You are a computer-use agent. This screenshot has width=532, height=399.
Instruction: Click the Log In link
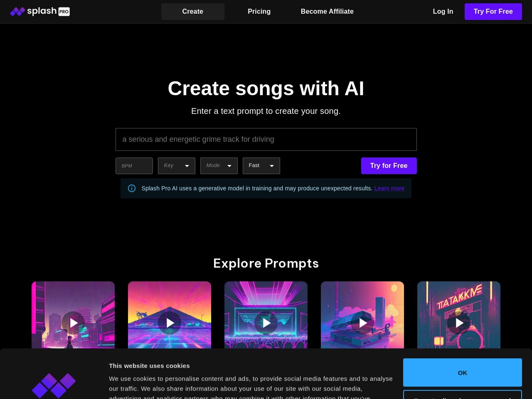443,12
